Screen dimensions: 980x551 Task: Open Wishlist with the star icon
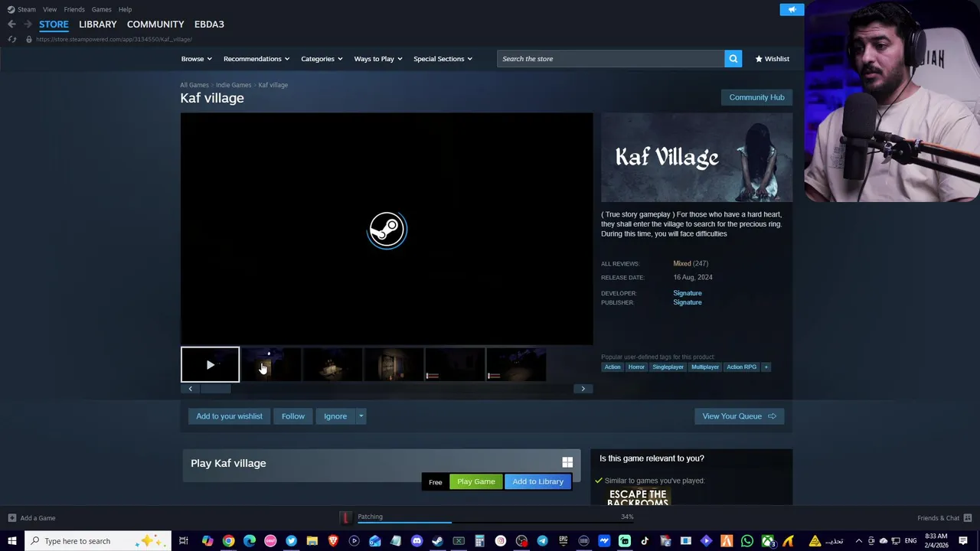[x=772, y=59]
